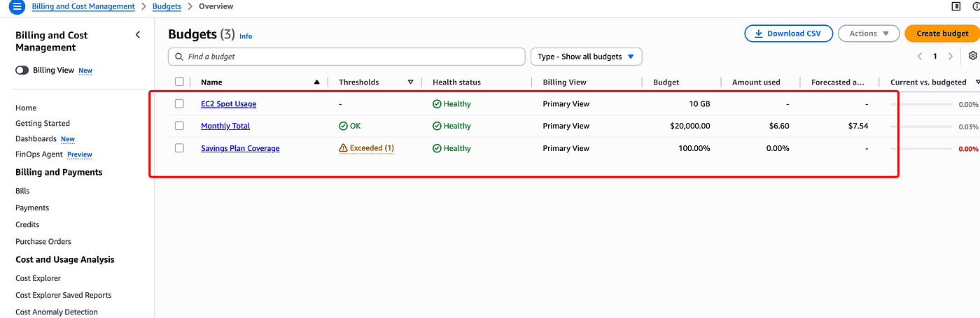This screenshot has height=318, width=980.
Task: Sort by the Name column arrow
Action: click(x=316, y=82)
